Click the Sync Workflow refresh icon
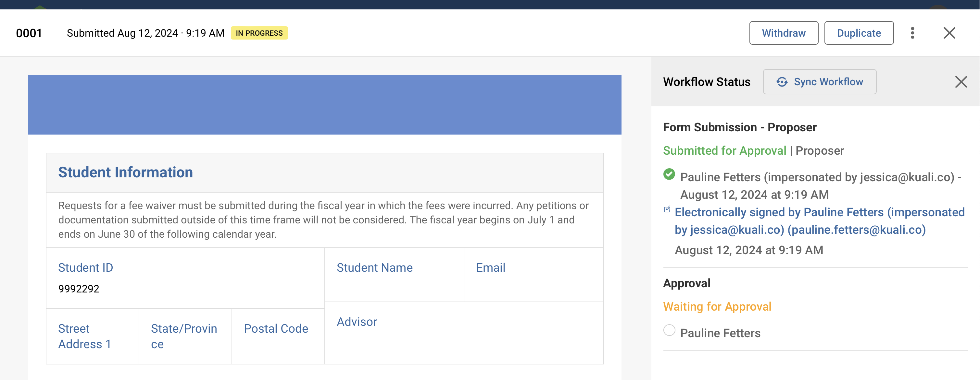980x380 pixels. tap(782, 82)
